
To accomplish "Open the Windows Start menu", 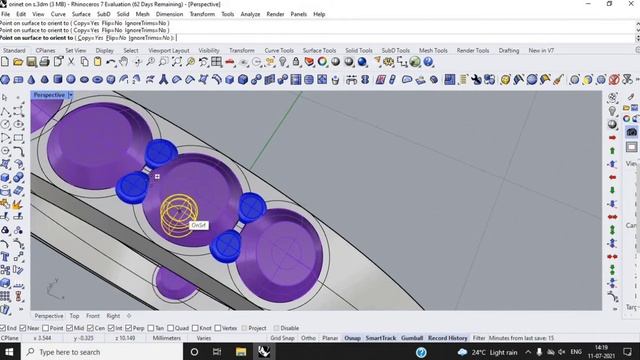I will 9,352.
